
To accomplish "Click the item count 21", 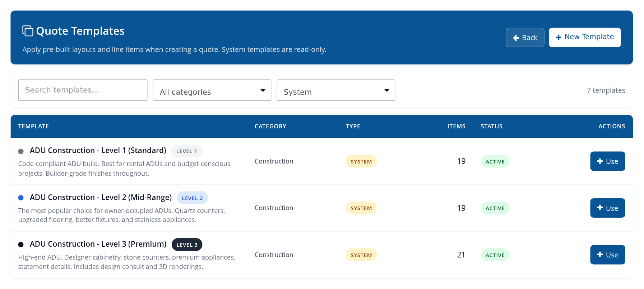I will [x=461, y=255].
